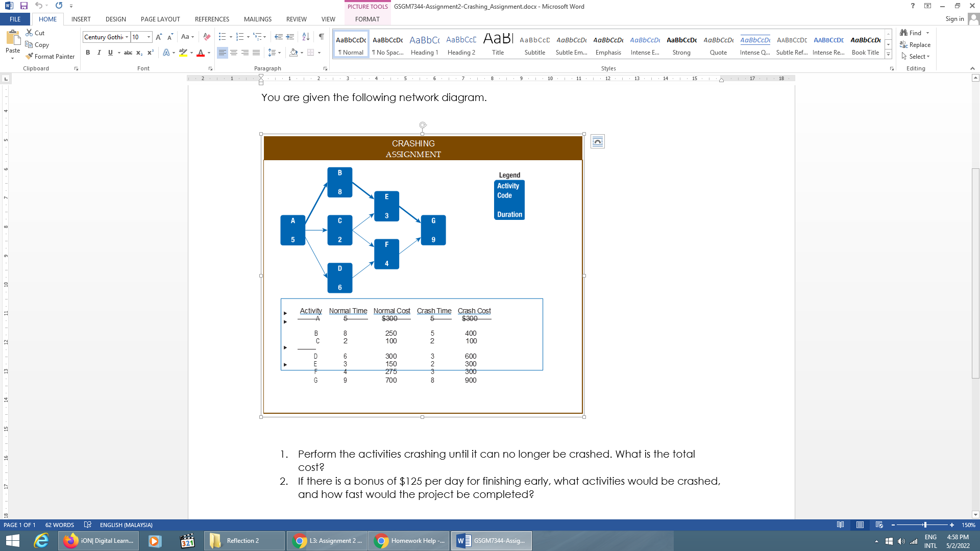This screenshot has height=551, width=980.
Task: Click the Word taskbar icon in taskbar
Action: tap(492, 540)
